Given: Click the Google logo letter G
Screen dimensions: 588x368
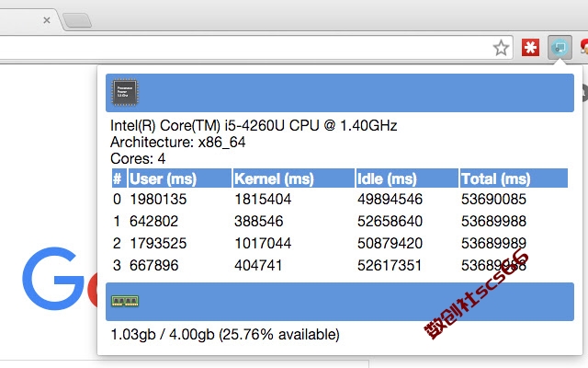Looking at the screenshot, I should [x=53, y=278].
